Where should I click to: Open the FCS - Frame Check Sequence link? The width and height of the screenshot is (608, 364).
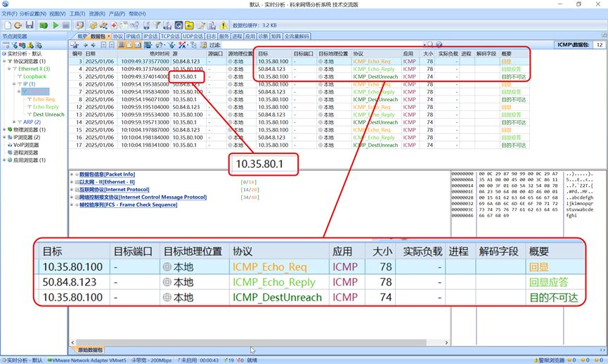(x=129, y=204)
